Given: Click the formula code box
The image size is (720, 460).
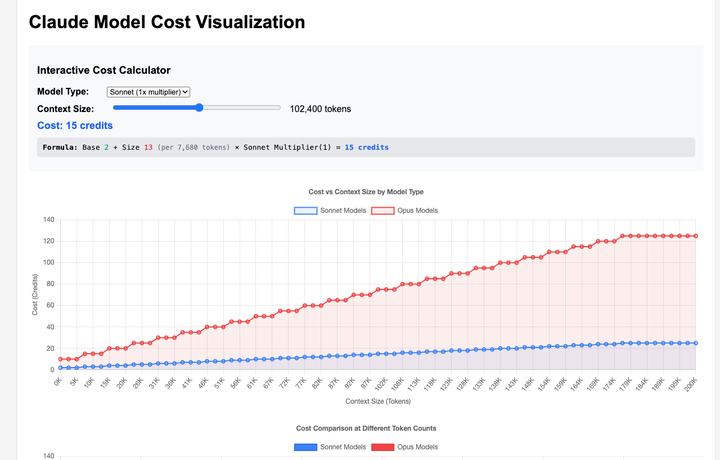Looking at the screenshot, I should pos(366,147).
